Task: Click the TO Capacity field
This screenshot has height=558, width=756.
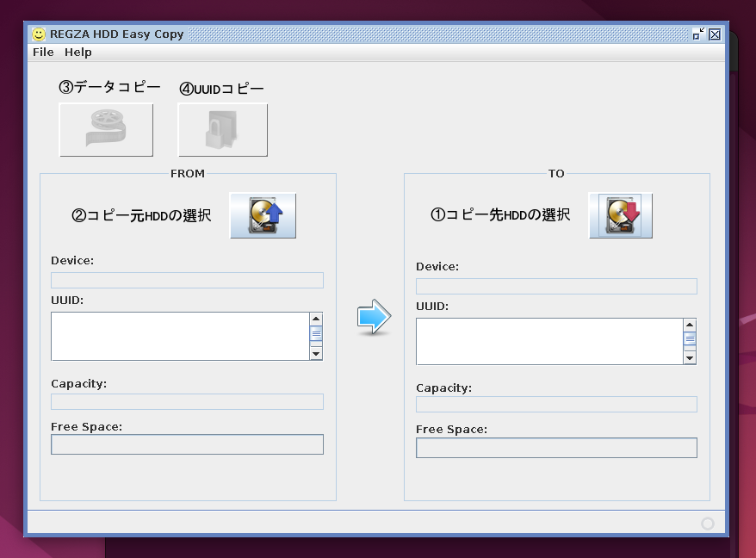Action: (556, 405)
